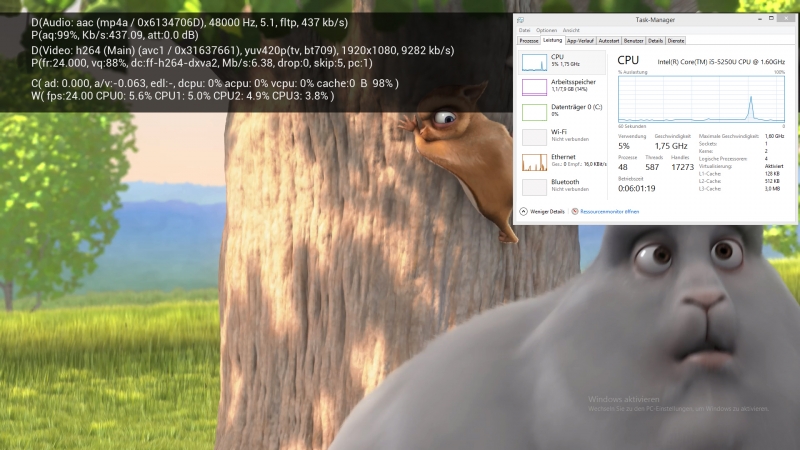Viewport: 800px width, 450px height.
Task: Select the CPU mini graph thumbnail in sidebar
Action: pos(534,62)
